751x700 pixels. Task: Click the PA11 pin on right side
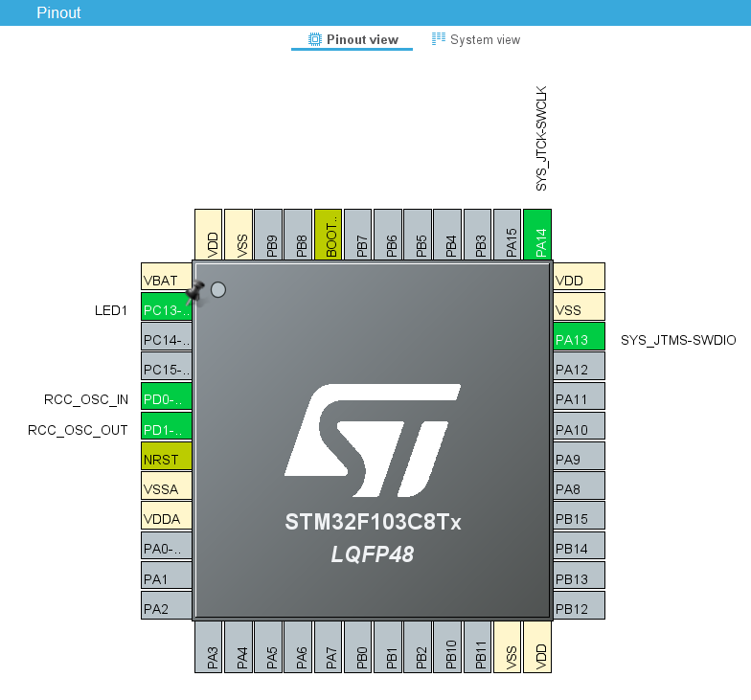[579, 396]
